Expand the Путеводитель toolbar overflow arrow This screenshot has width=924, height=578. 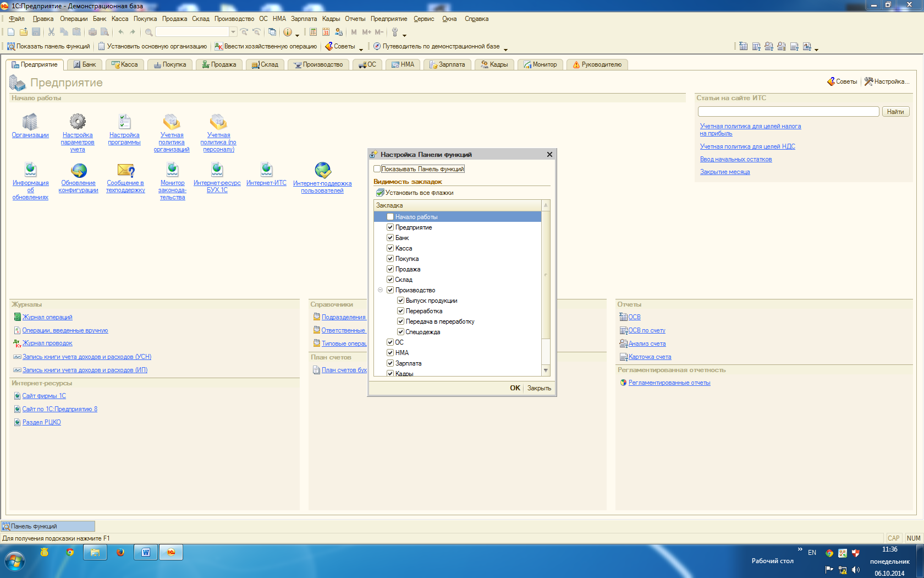click(505, 48)
